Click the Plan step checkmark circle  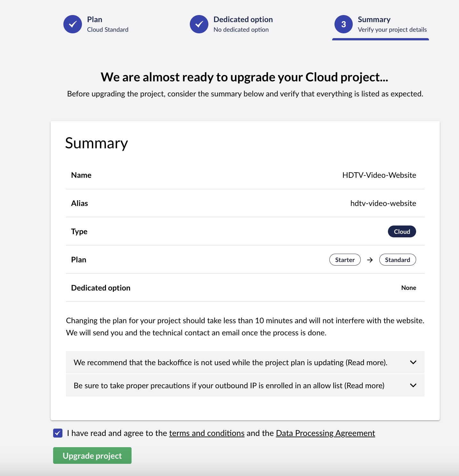coord(73,24)
